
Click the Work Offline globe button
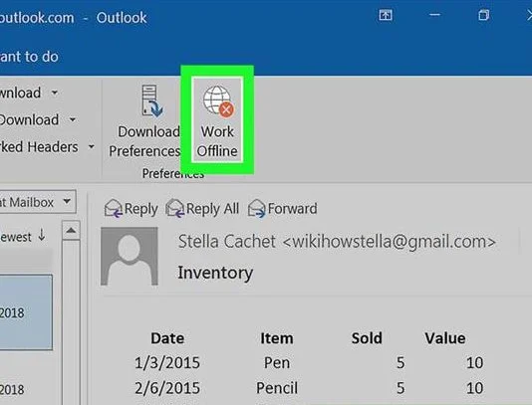point(217,120)
